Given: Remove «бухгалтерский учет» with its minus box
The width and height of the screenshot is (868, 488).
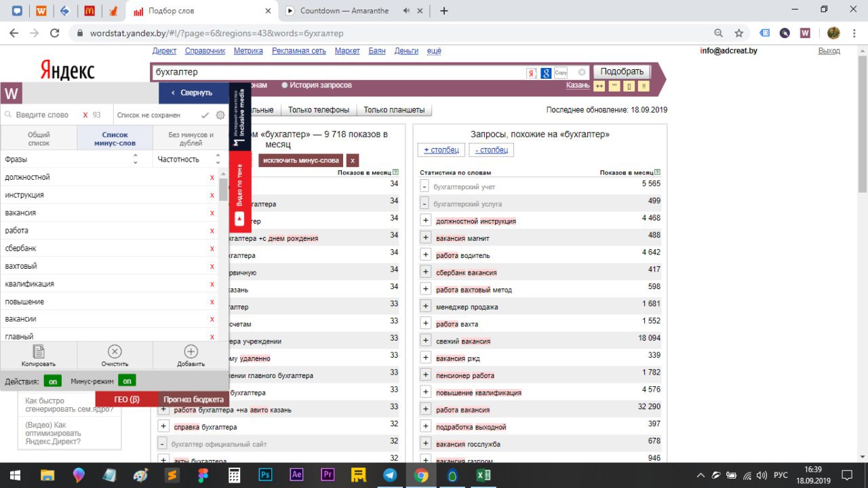Looking at the screenshot, I should click(x=424, y=186).
